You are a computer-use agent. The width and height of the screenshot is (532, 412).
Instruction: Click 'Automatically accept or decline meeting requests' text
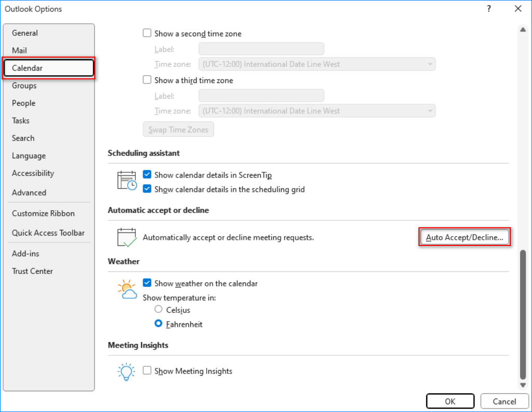pos(228,238)
